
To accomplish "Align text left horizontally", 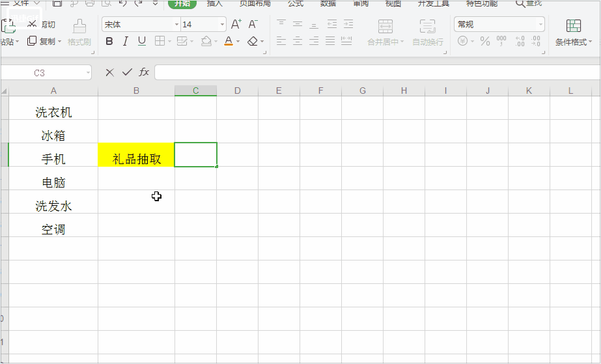I will click(281, 41).
